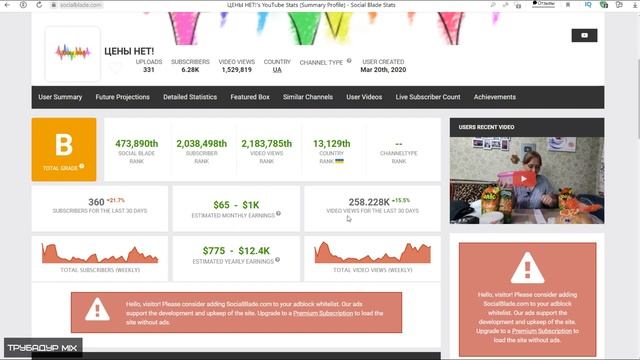Go to the Achievements tab
The width and height of the screenshot is (640, 360).
[495, 97]
